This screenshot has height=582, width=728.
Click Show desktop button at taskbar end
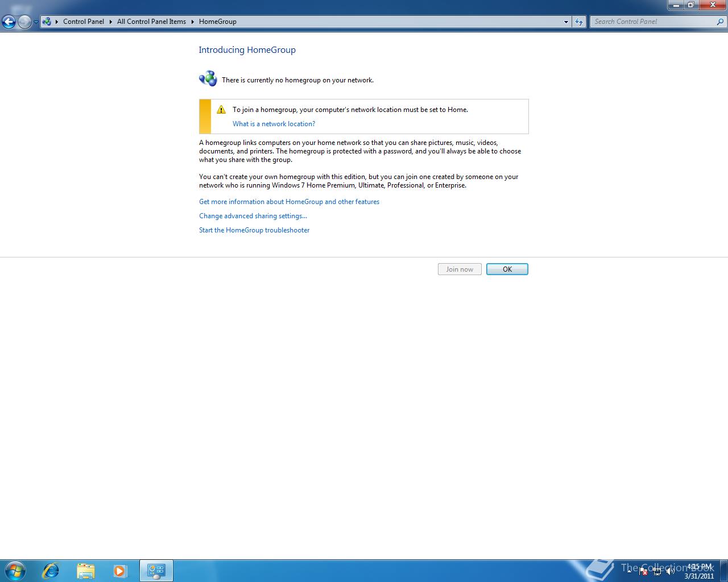724,571
